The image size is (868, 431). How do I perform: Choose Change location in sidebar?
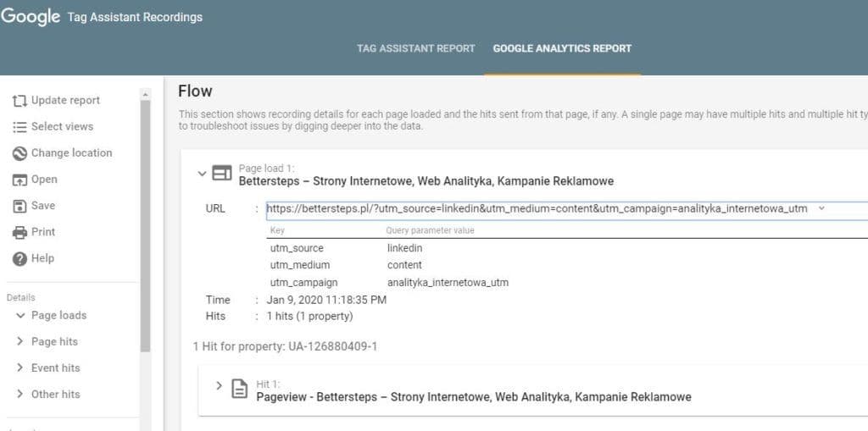coord(71,153)
